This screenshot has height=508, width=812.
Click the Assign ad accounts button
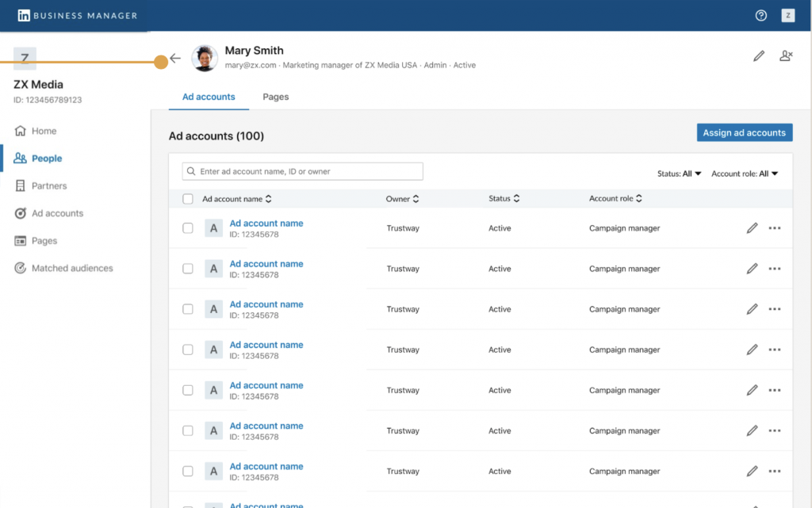(x=744, y=133)
